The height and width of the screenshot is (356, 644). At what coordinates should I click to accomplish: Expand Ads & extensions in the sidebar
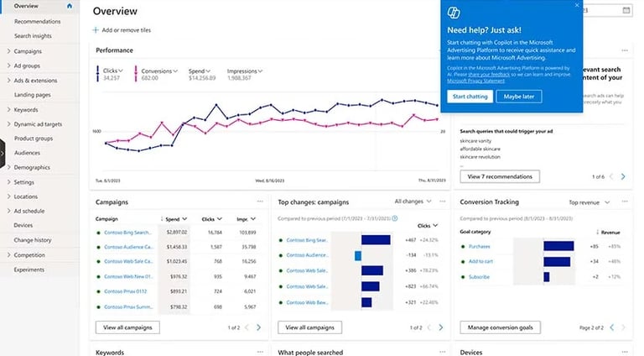click(8, 80)
